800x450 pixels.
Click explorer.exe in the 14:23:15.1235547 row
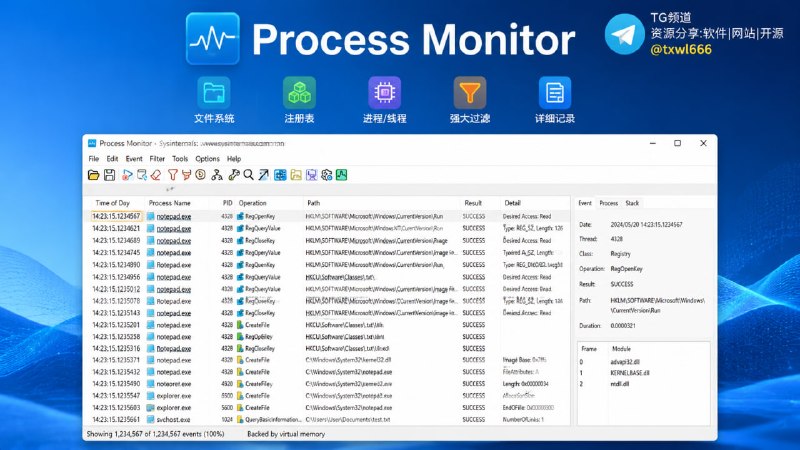click(173, 395)
